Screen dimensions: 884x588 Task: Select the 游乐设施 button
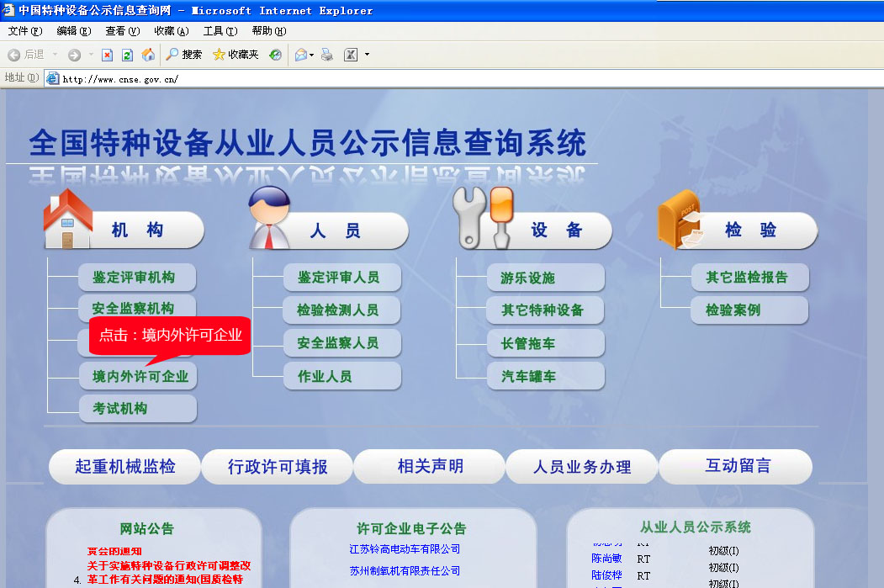pyautogui.click(x=528, y=278)
